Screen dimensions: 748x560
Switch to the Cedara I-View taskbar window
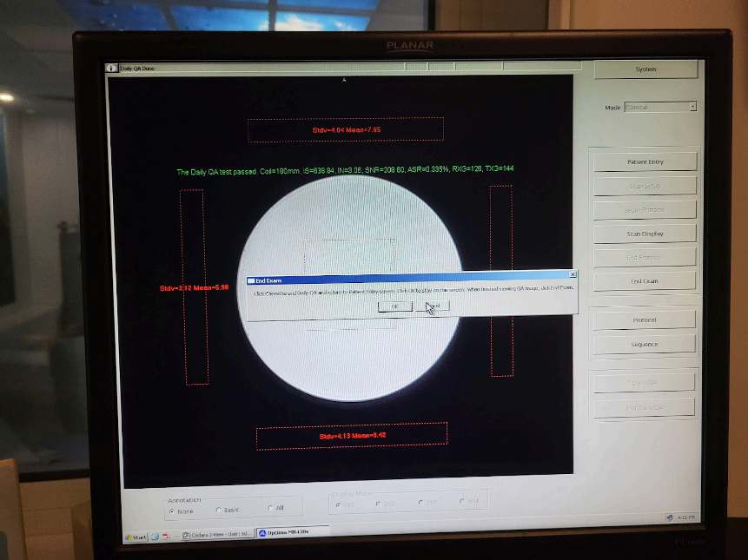[217, 535]
